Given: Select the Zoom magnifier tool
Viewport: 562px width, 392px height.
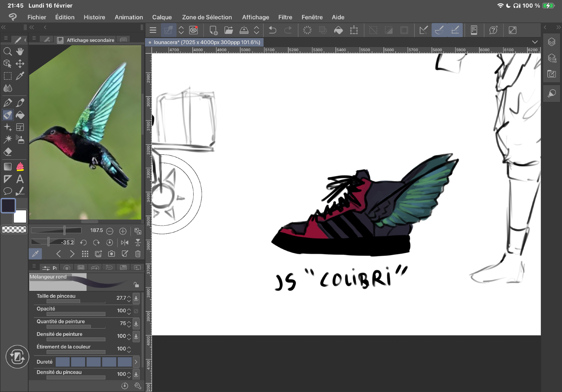Looking at the screenshot, I should tap(8, 52).
